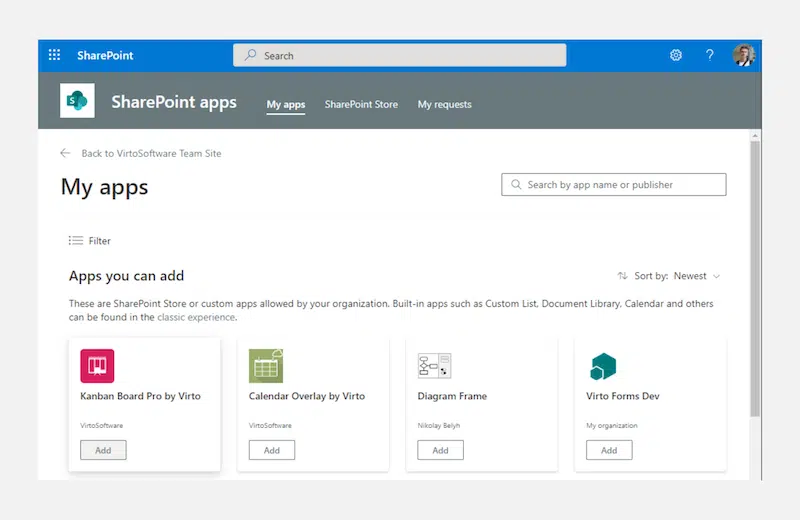Click the My organization publisher label
800x520 pixels.
pos(612,425)
